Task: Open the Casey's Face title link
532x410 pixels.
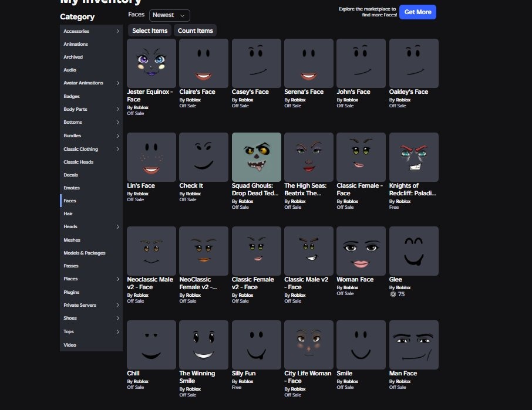Action: point(250,92)
